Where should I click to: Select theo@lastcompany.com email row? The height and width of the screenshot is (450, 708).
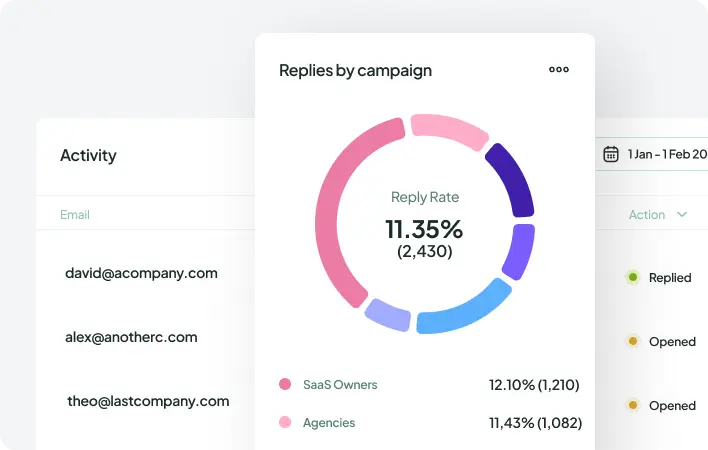[x=147, y=401]
